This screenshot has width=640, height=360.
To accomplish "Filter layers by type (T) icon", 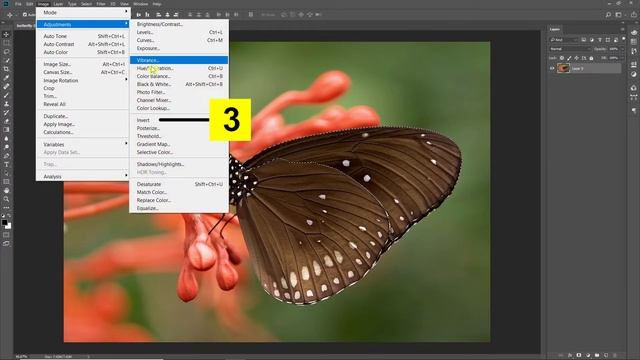I will pyautogui.click(x=600, y=40).
